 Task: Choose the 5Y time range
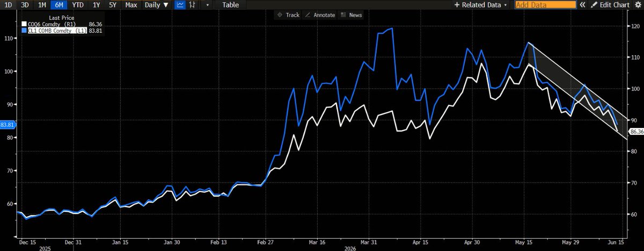point(112,5)
